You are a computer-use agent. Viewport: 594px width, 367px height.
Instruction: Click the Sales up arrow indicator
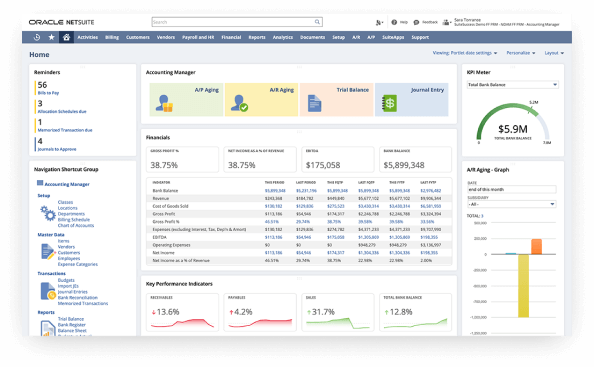(309, 312)
